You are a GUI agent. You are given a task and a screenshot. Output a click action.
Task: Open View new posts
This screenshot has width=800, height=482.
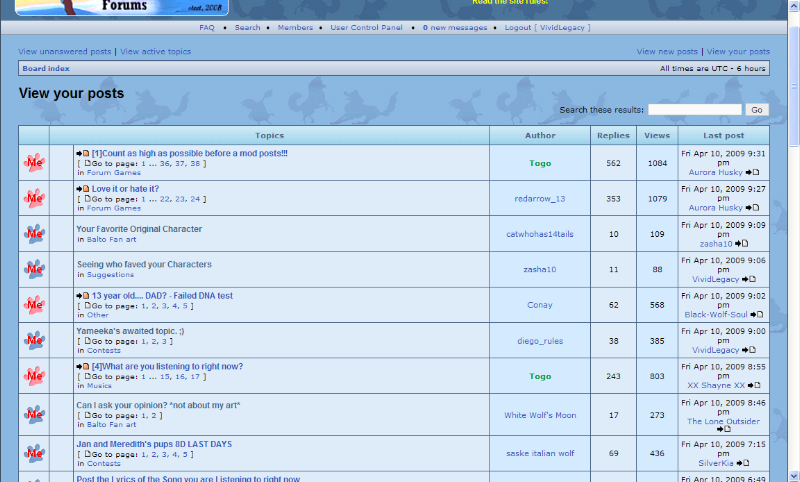(667, 52)
